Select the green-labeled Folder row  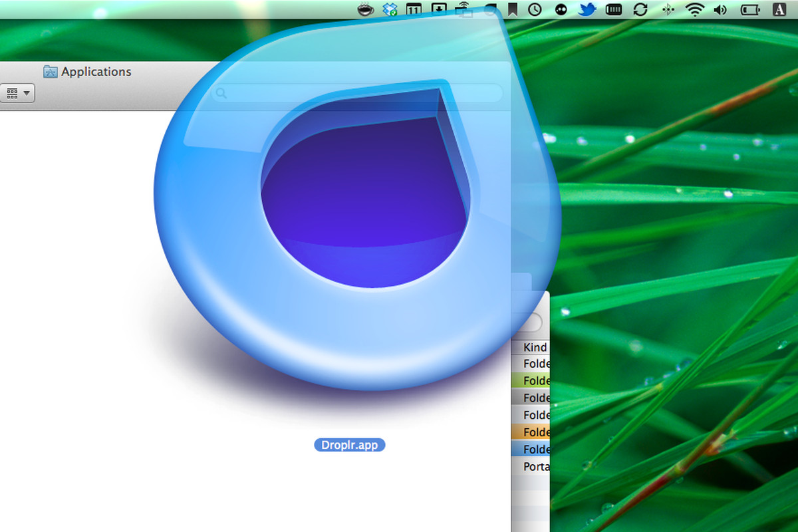(531, 381)
